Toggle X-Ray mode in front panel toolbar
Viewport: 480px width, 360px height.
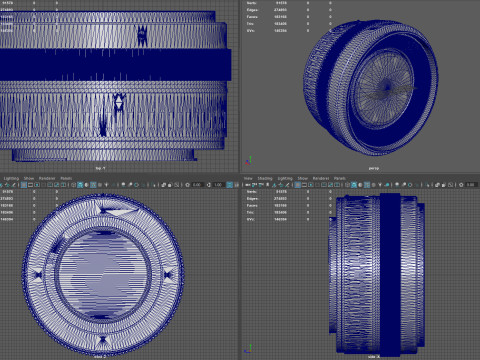click(x=164, y=184)
